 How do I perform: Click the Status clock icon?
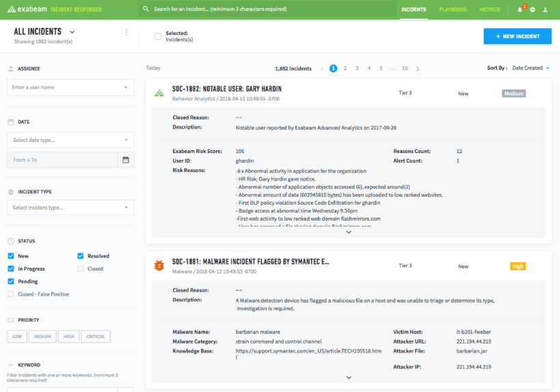click(x=11, y=241)
